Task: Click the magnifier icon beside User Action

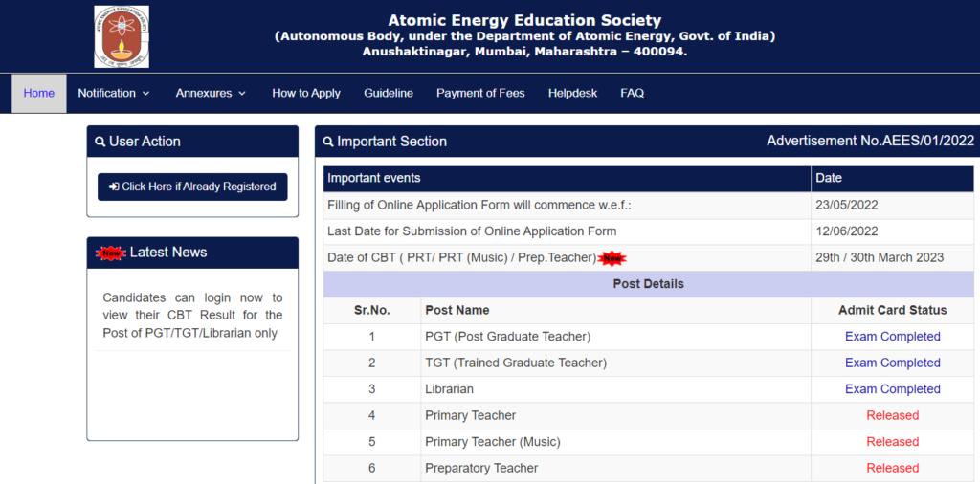Action: point(100,142)
